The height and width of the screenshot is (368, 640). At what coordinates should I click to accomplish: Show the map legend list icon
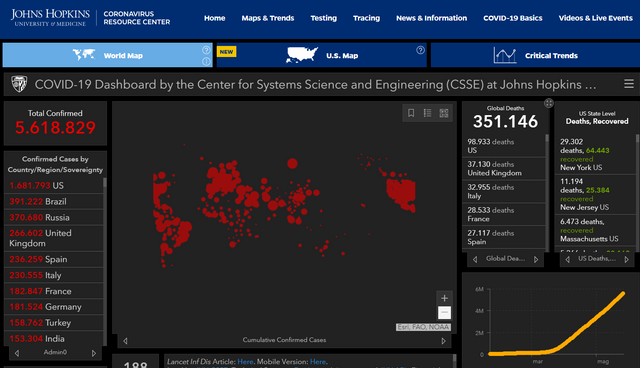pos(427,113)
